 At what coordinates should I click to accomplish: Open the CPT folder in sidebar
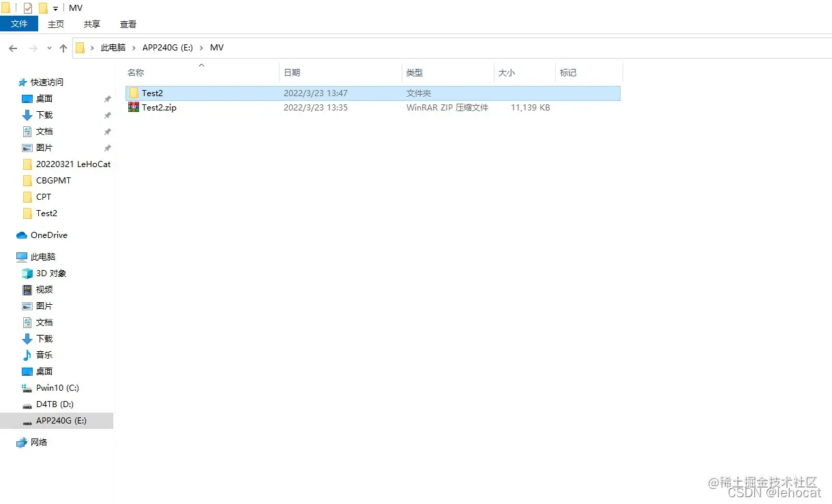click(44, 196)
